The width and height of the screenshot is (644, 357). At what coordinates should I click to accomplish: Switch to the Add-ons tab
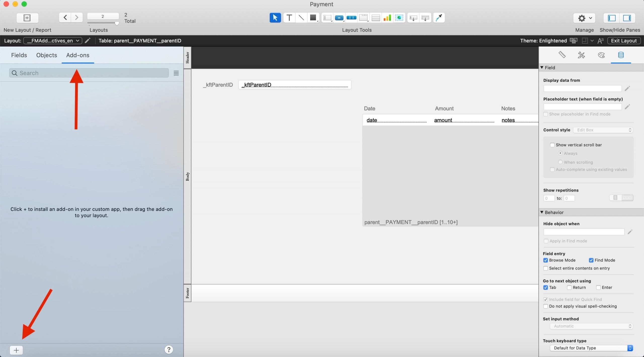point(78,55)
